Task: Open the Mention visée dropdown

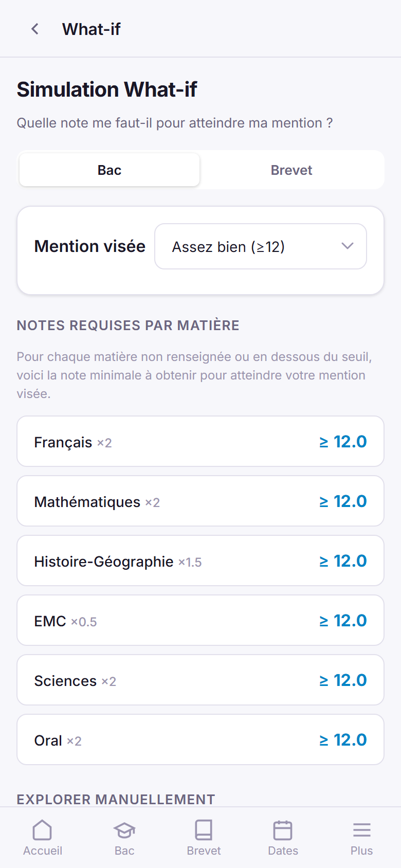Action: click(x=260, y=246)
